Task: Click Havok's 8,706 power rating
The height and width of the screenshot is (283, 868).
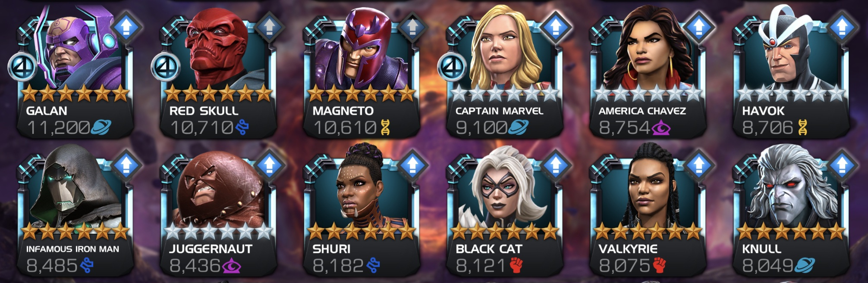Action: click(x=767, y=128)
